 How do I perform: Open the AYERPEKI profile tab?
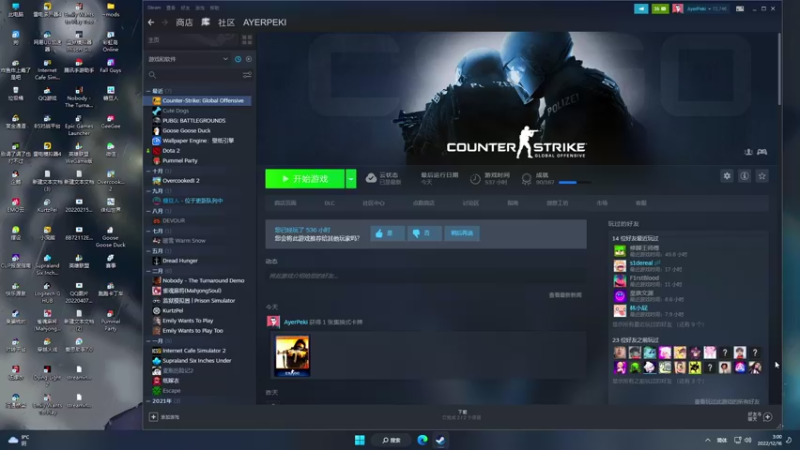click(264, 22)
